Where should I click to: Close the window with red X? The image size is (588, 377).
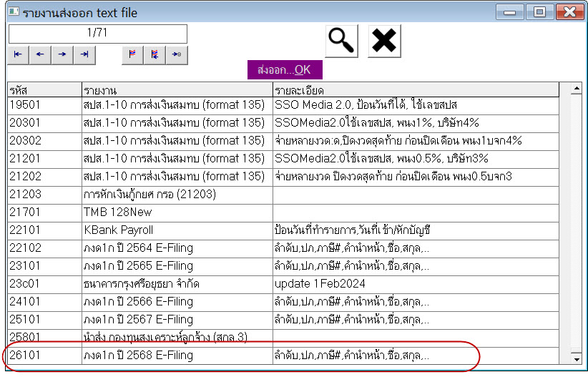tap(569, 12)
